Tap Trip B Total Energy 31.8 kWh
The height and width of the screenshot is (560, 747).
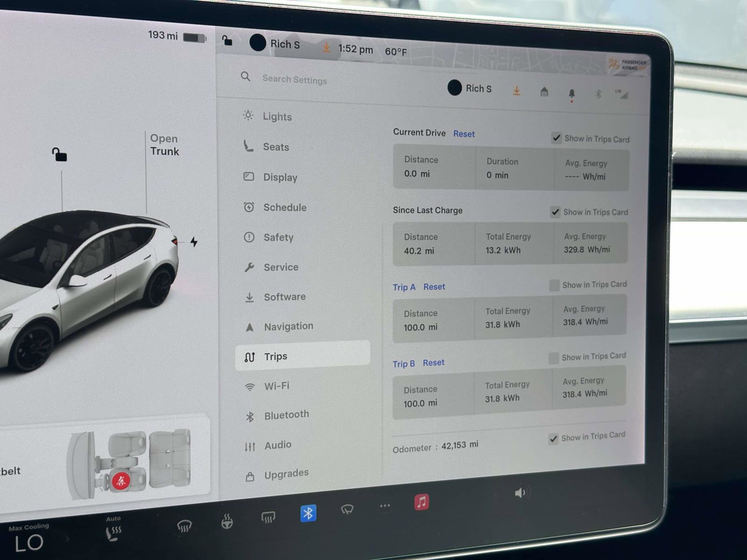click(502, 398)
